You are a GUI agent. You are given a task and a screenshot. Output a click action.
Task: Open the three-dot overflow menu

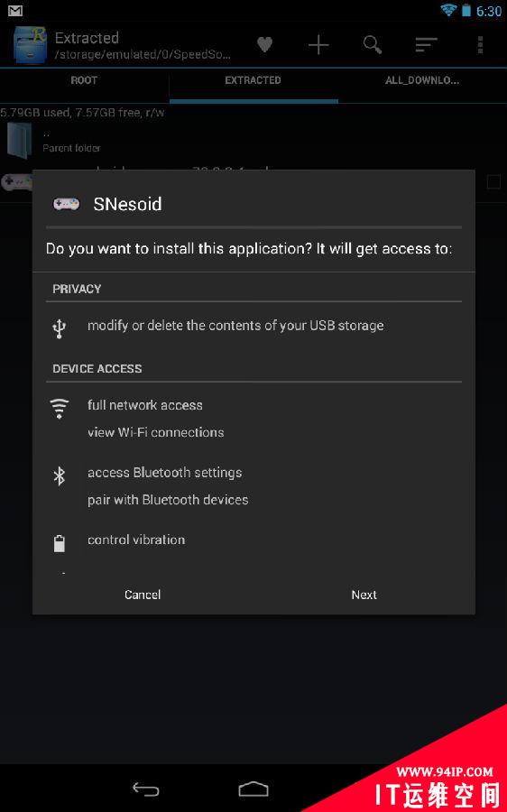point(480,45)
